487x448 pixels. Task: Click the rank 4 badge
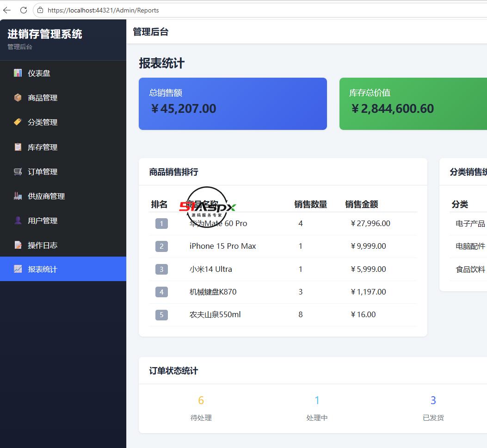(161, 292)
